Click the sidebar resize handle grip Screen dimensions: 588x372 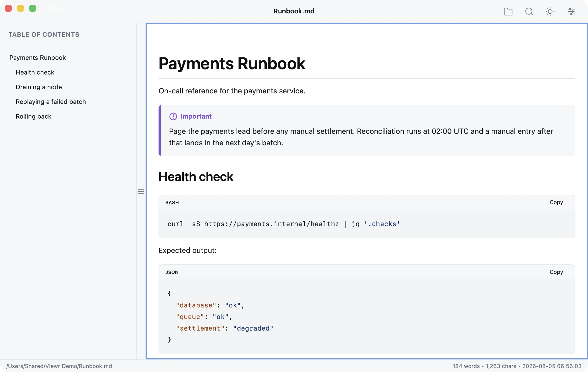point(141,192)
